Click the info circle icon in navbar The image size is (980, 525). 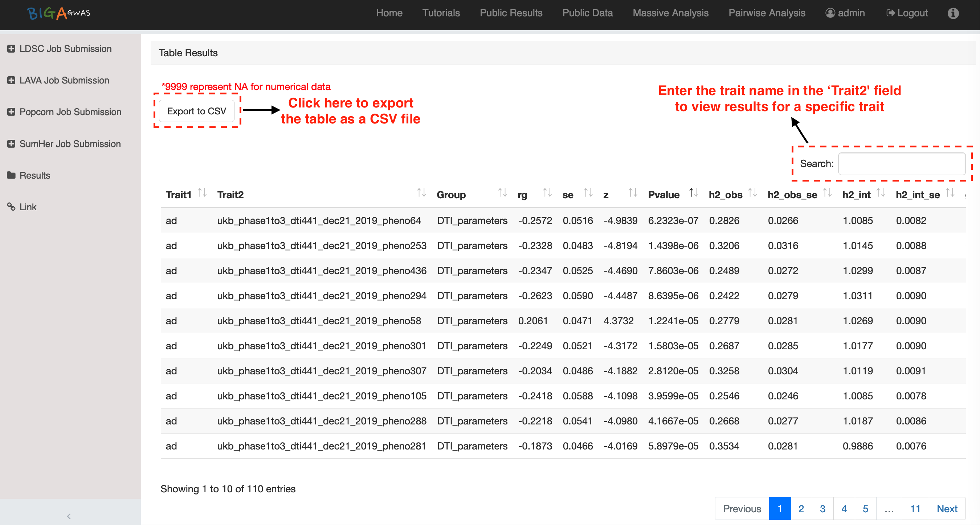click(x=953, y=13)
